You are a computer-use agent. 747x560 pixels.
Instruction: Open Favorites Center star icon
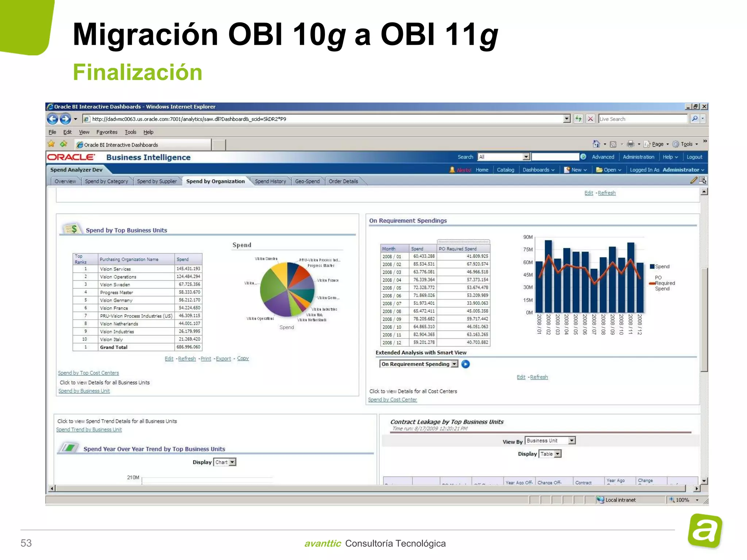click(x=51, y=144)
